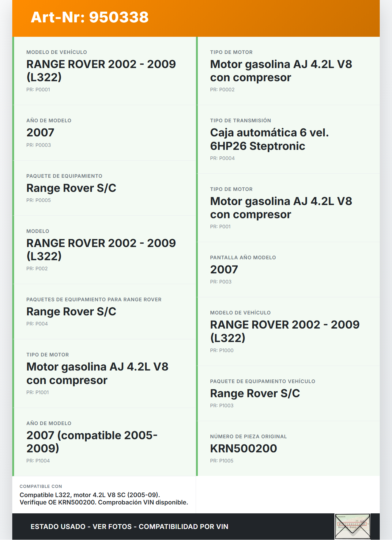Select the 'PR: P0005' code text
The image size is (392, 540).
tap(39, 200)
